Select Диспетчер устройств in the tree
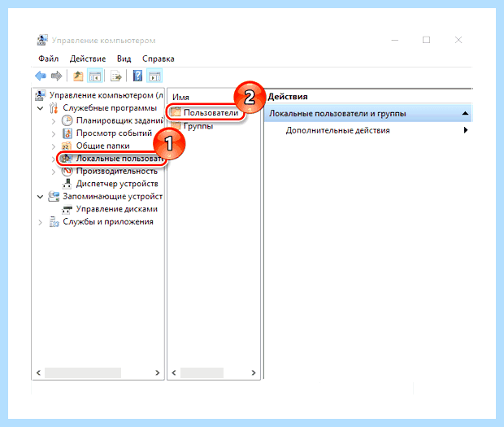Screen dimensions: 504x427 point(117,184)
